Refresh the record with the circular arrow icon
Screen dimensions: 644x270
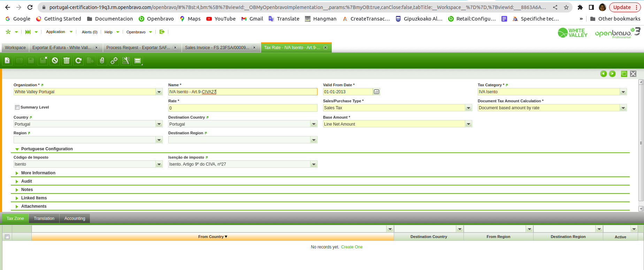tap(78, 61)
